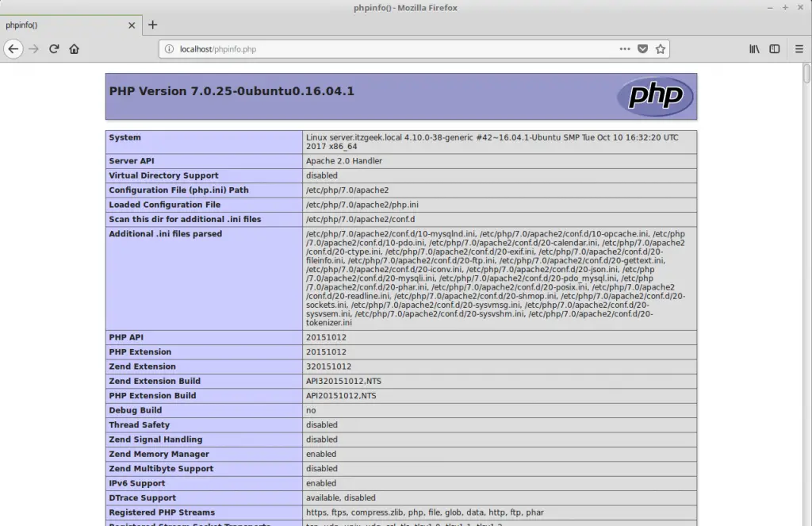Show site information icon in address bar

tap(169, 49)
